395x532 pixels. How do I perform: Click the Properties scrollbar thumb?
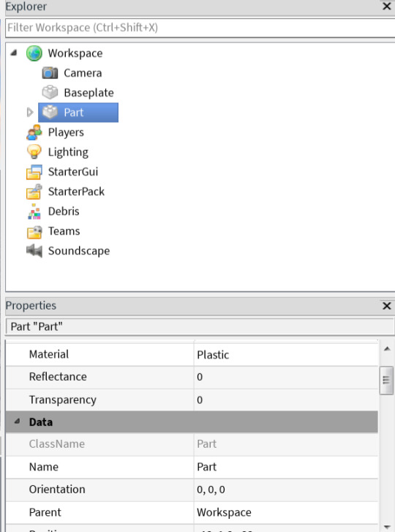[386, 381]
